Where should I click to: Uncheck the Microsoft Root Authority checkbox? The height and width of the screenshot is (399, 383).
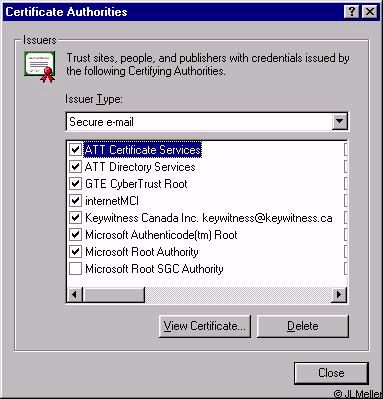pyautogui.click(x=75, y=252)
